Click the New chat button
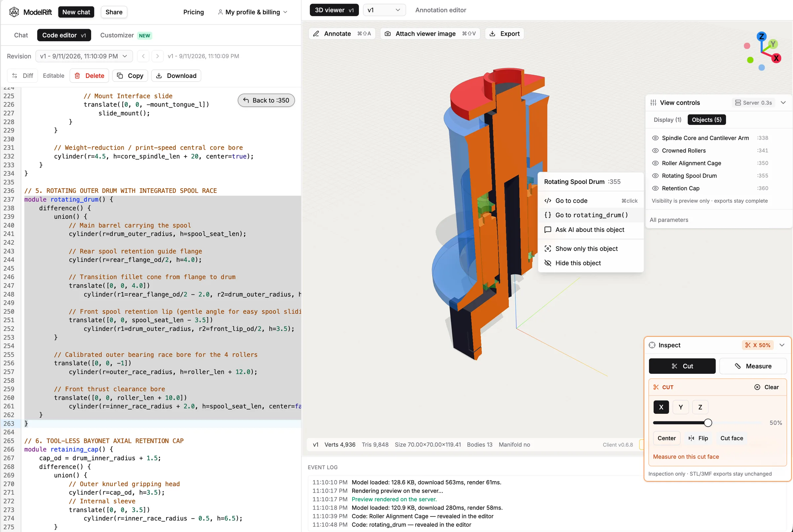 coord(76,12)
